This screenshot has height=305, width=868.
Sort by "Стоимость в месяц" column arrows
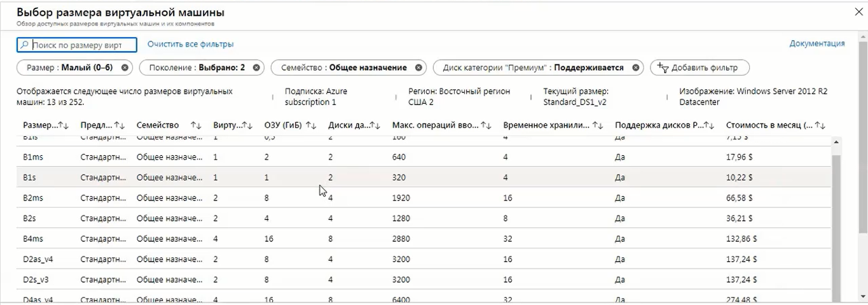pos(820,125)
